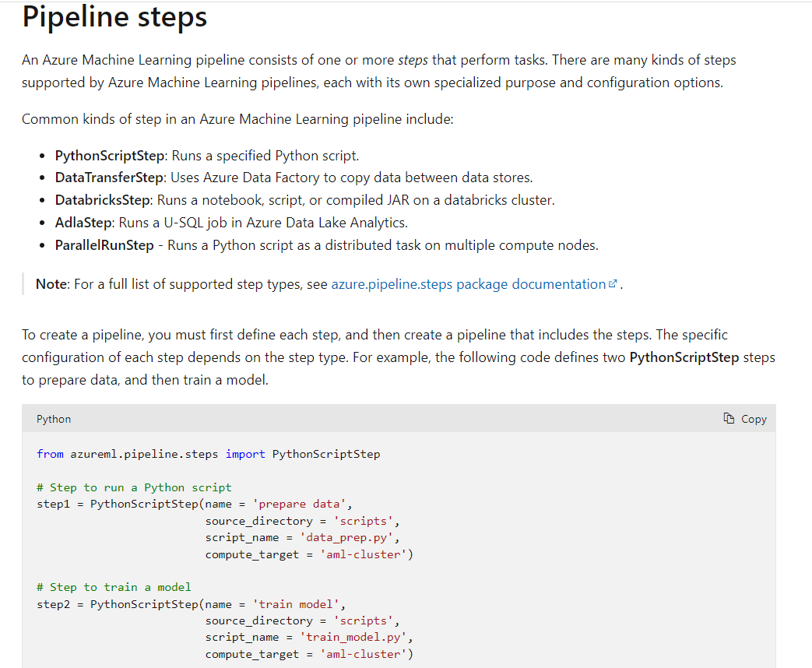Click the DatabricksStep bullet term
812x668 pixels.
pyautogui.click(x=103, y=200)
